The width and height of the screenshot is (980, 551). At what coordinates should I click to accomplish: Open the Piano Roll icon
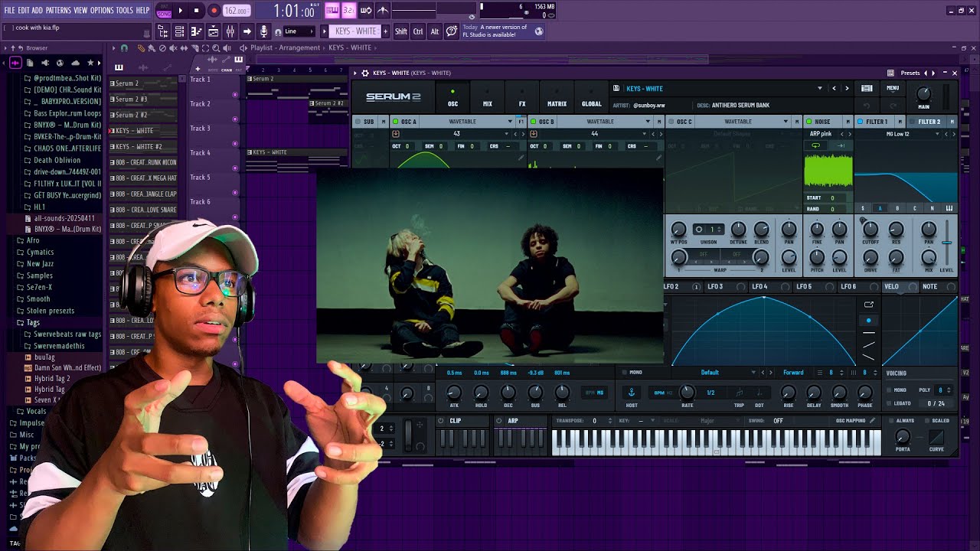(196, 31)
